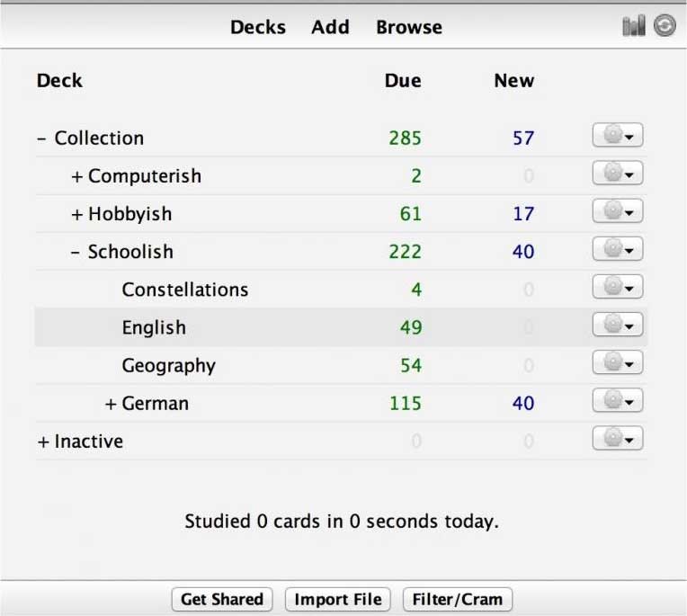Expand the Computerish deck

coord(76,176)
